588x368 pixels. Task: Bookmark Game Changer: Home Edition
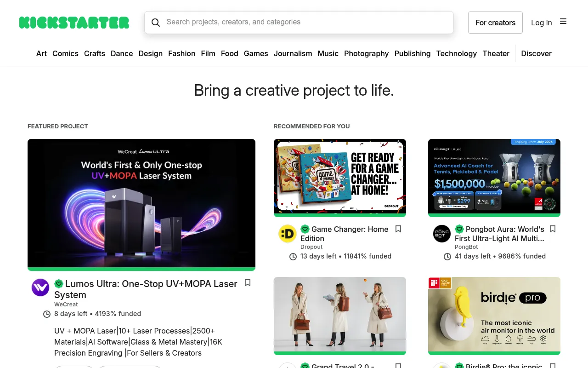click(398, 229)
